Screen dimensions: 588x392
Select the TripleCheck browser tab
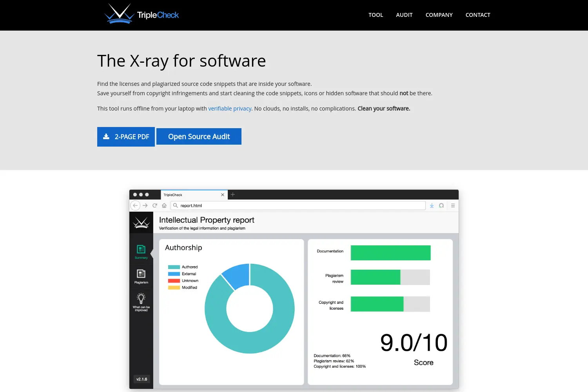194,195
